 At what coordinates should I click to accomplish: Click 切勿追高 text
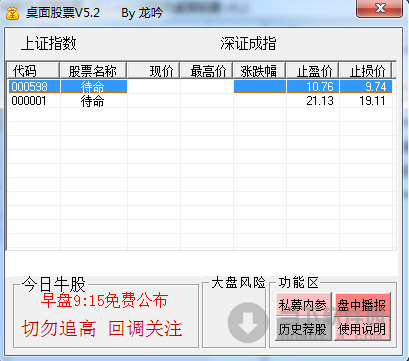point(59,328)
